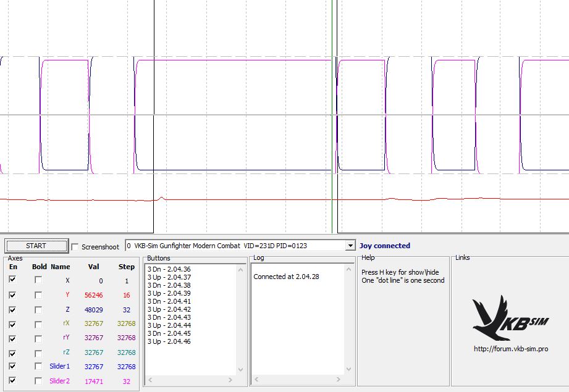The image size is (569, 392).
Task: Click the Buttons list scroll-up arrow
Action: pyautogui.click(x=241, y=269)
